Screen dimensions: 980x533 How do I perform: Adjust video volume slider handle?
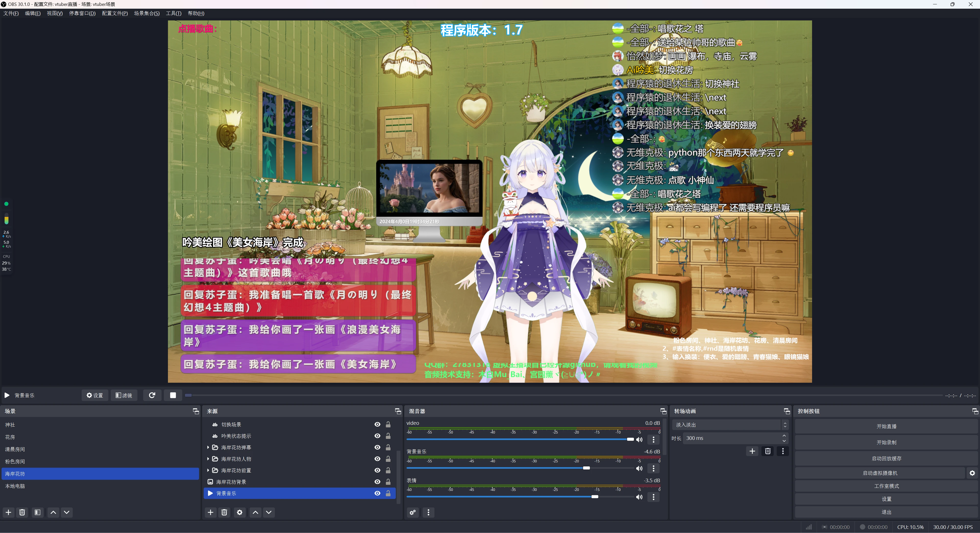pos(630,439)
